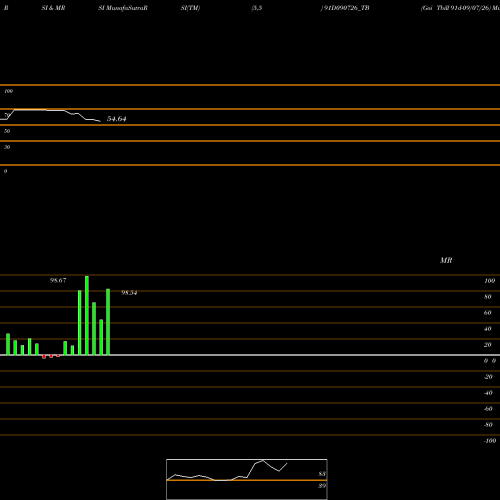This screenshot has width=500, height=500.
Task: Click the -100 label on MR axis
Action: coord(490,441)
